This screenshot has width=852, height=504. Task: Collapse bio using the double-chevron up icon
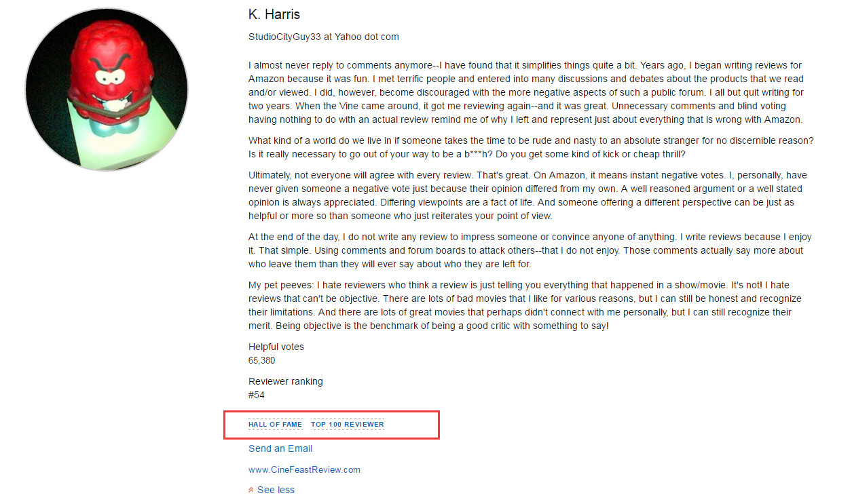point(252,490)
